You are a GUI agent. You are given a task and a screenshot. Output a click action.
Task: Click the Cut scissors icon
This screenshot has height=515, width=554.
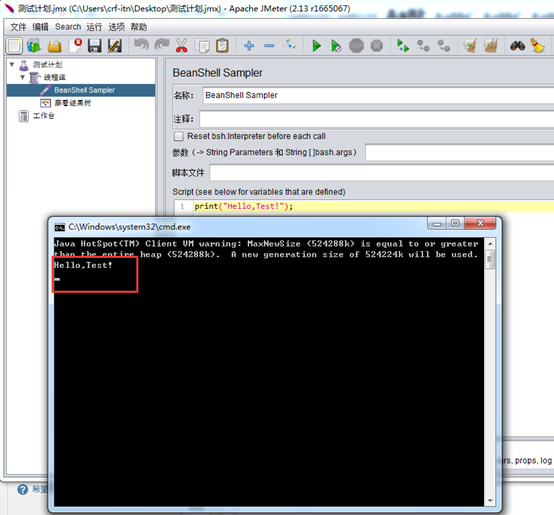182,46
